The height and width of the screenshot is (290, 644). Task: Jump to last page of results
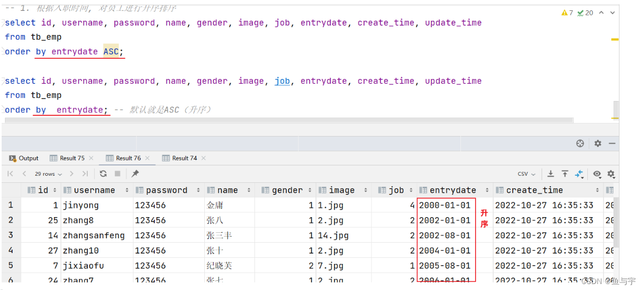(85, 174)
